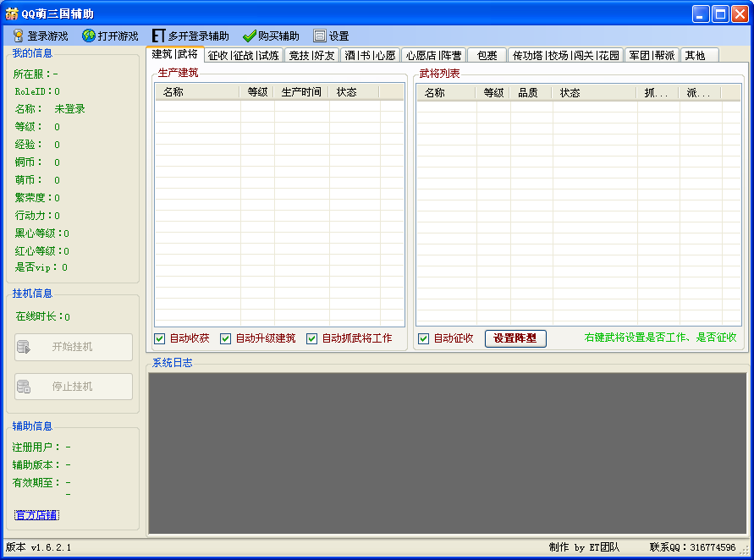The height and width of the screenshot is (560, 754).
Task: Click 等级 column header in 武将列表
Action: pyautogui.click(x=493, y=93)
